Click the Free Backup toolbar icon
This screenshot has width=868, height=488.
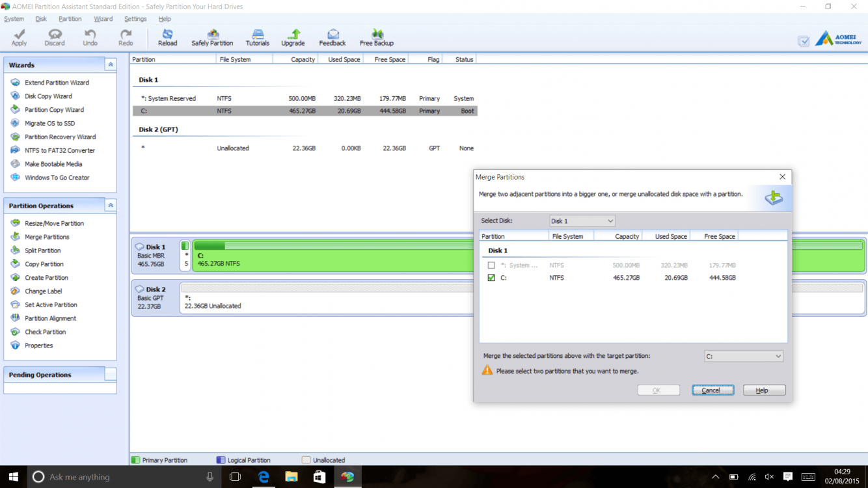tap(377, 37)
